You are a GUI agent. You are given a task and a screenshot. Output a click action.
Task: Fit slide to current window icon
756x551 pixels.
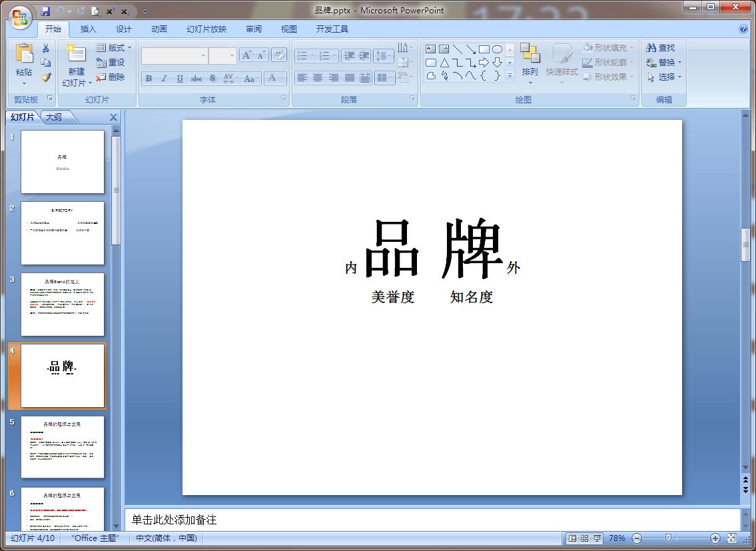pyautogui.click(x=731, y=538)
